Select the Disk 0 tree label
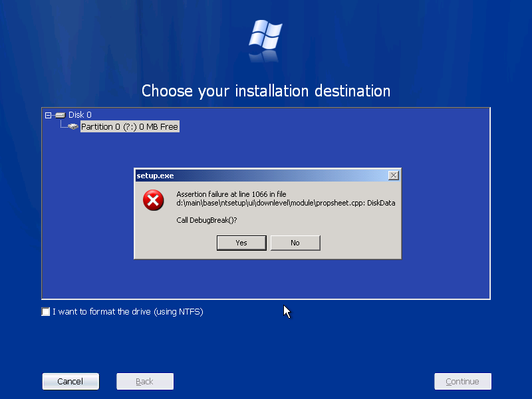The height and width of the screenshot is (399, 532). pos(80,114)
